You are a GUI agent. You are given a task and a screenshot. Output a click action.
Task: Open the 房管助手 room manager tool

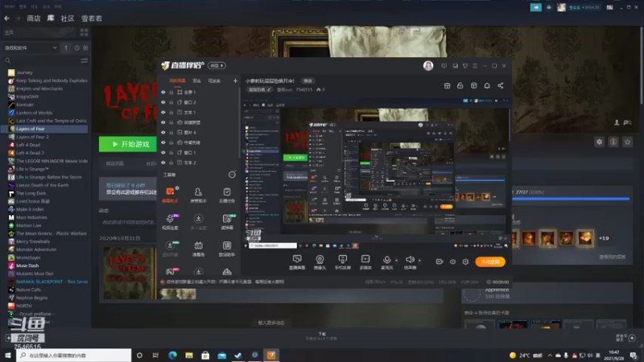(x=198, y=195)
